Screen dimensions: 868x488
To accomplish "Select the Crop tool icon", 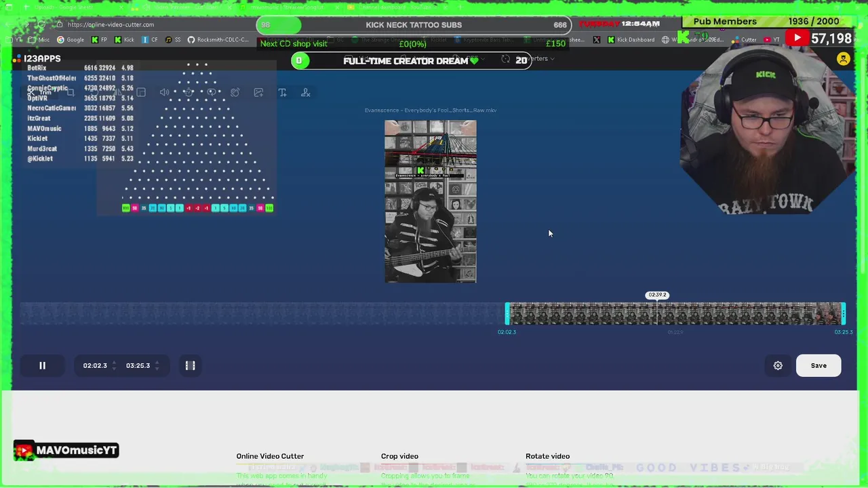I will pos(71,92).
